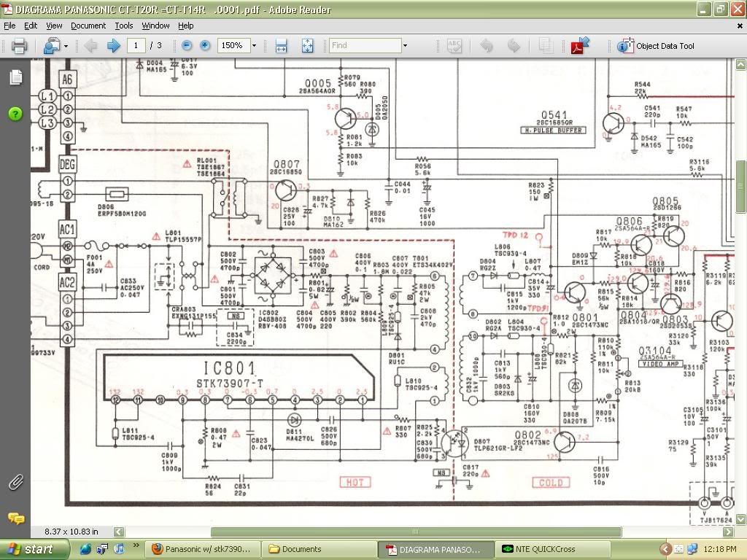Click the Q802 transistor label

pos(527,435)
